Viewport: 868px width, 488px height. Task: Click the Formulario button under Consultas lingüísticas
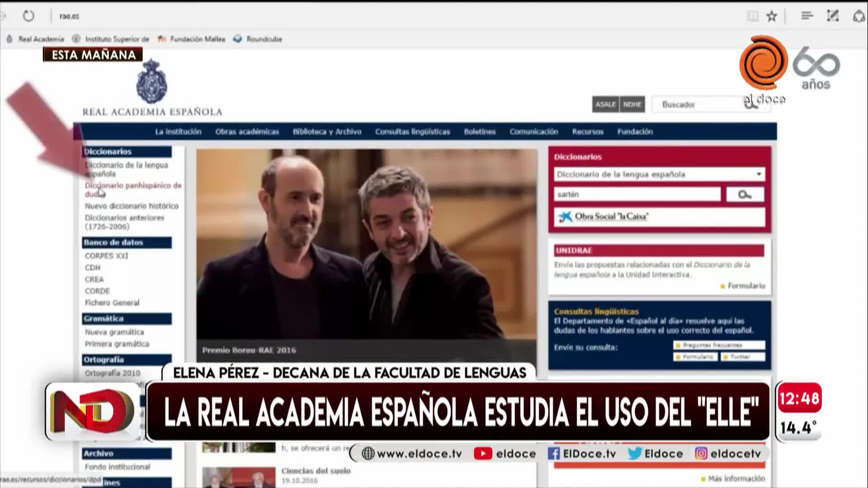[695, 357]
